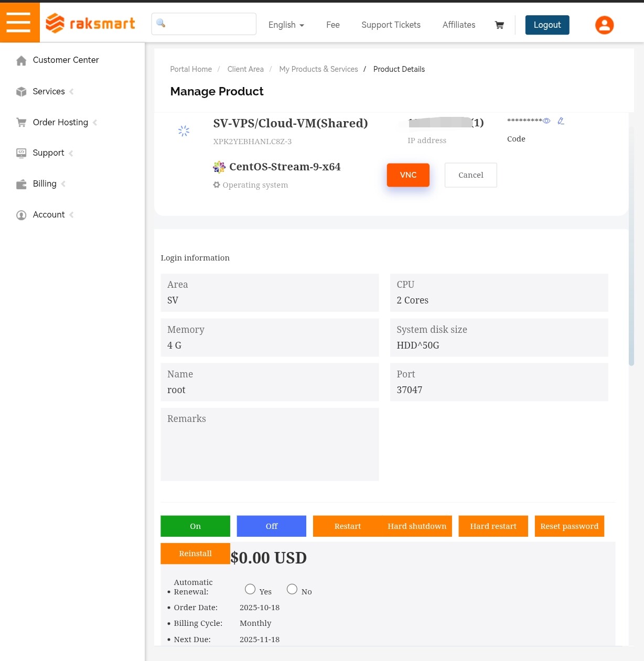Open the shopping cart icon

pyautogui.click(x=499, y=25)
